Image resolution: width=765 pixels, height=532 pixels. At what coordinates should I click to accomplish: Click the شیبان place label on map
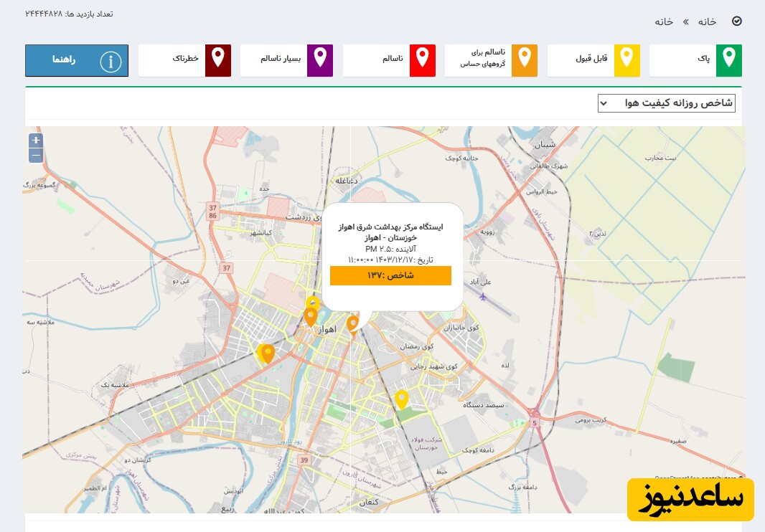point(545,144)
